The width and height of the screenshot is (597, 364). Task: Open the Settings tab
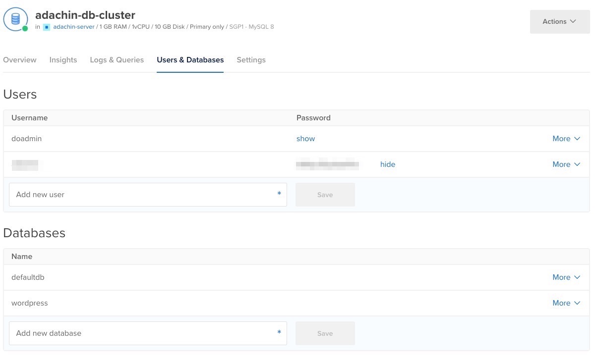coord(251,60)
